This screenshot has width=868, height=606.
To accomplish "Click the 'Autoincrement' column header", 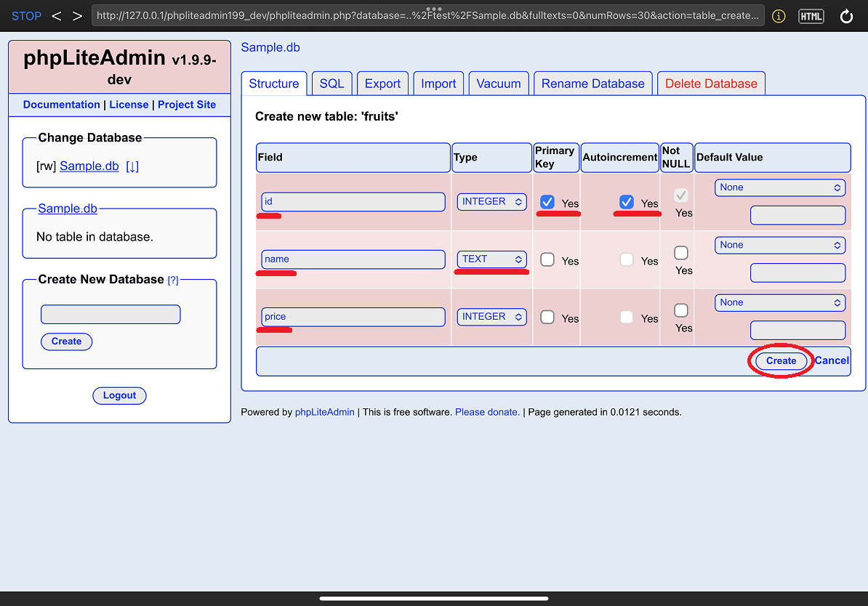I will (x=620, y=158).
